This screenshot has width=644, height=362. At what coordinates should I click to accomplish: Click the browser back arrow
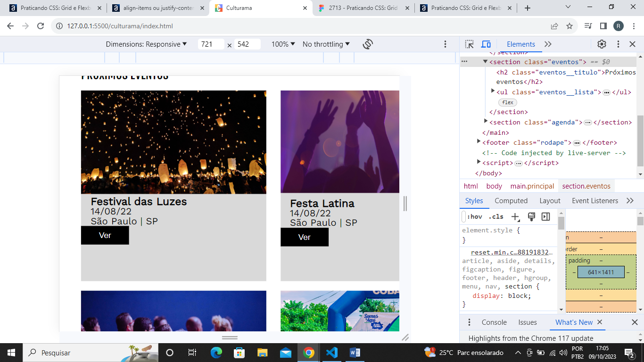point(10,26)
